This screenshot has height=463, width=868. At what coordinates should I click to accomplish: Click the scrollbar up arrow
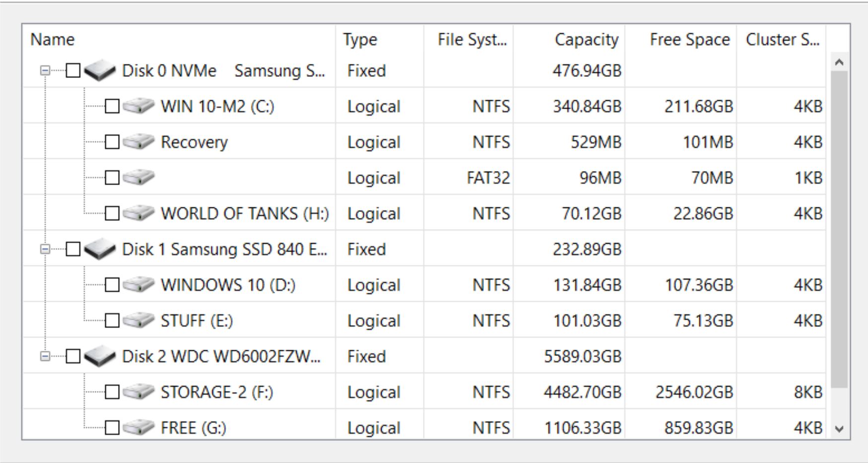point(839,63)
